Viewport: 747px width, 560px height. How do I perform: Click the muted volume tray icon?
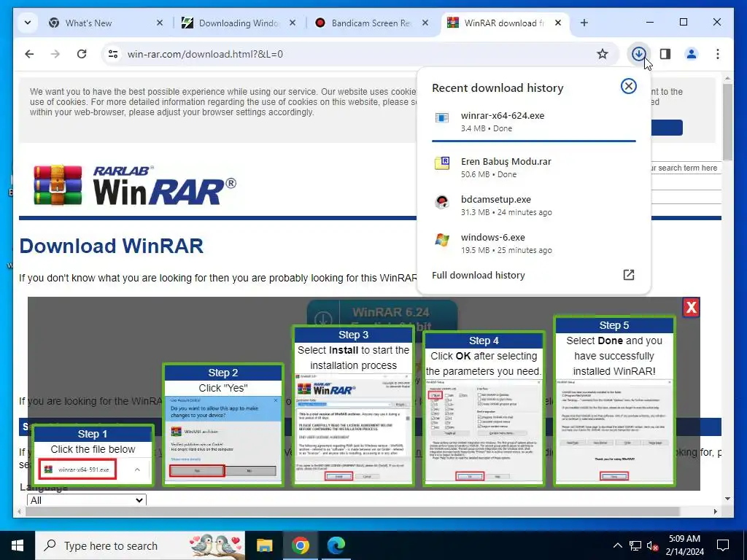[x=653, y=545]
